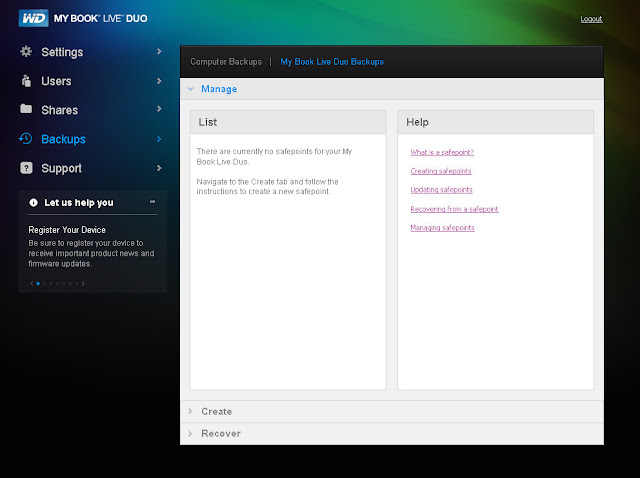Open 'What is a safepoint?' help link

tap(442, 152)
